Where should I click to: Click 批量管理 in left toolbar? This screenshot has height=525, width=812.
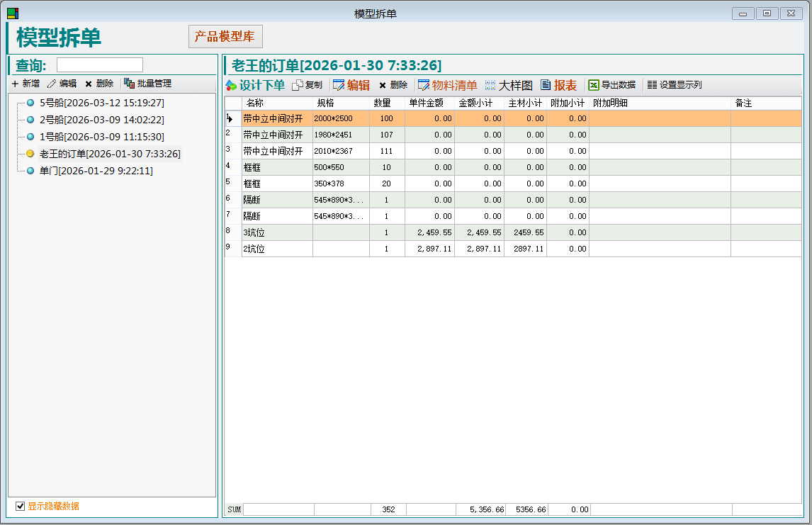click(147, 84)
